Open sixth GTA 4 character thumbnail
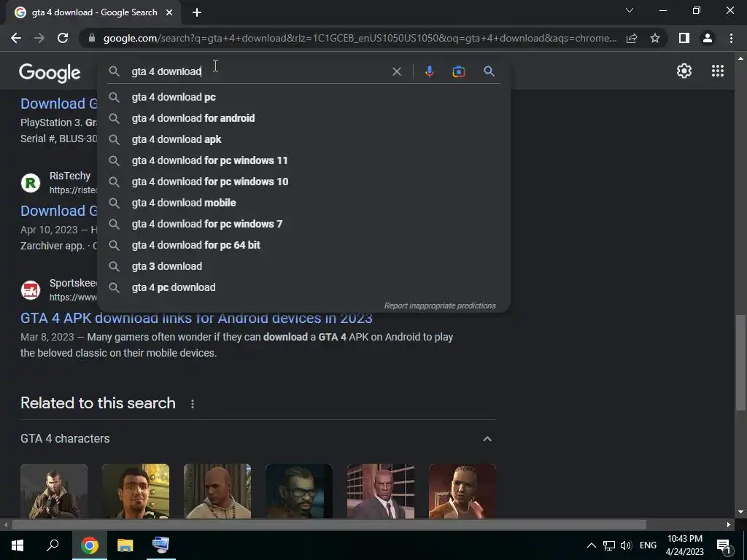This screenshot has height=560, width=747. click(x=462, y=491)
